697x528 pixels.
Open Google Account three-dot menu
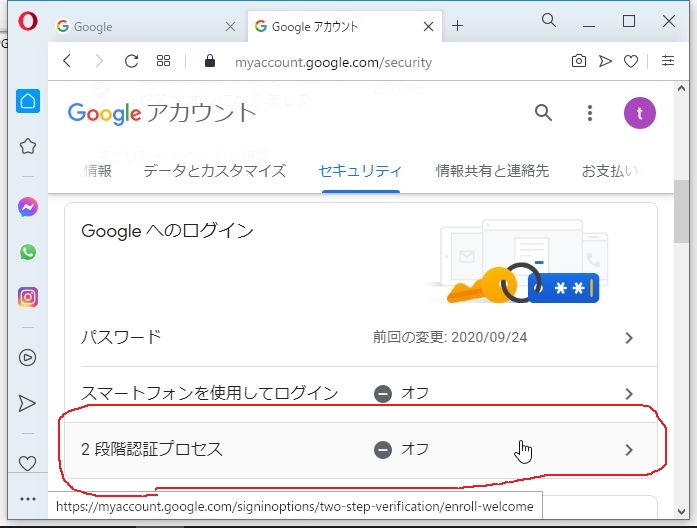point(590,113)
